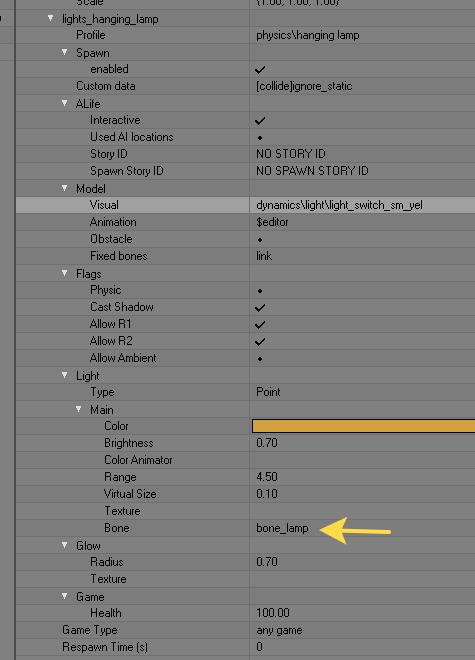Click the NO SPAWN STORY ID value
This screenshot has height=660, width=475.
312,171
